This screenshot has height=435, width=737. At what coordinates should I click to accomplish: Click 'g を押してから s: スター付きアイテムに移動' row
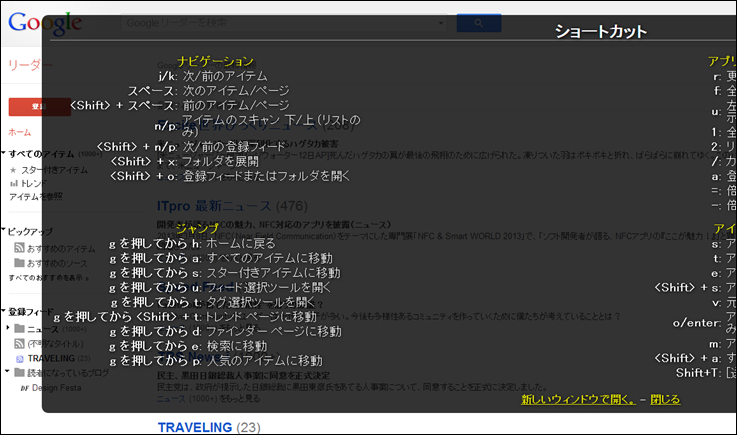point(225,273)
